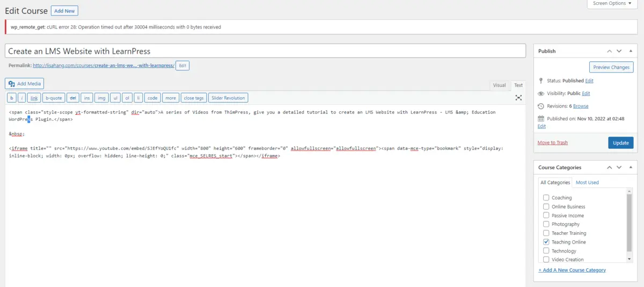Browse the 6 revisions
The width and height of the screenshot is (644, 287).
tap(581, 106)
